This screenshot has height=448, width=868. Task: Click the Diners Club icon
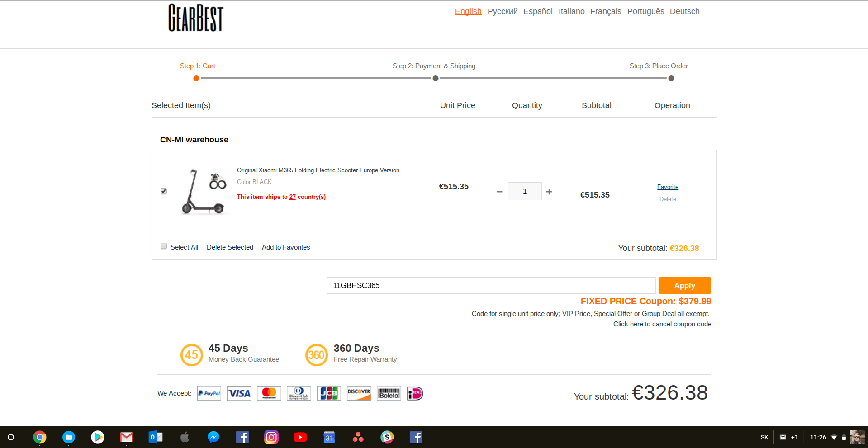[x=299, y=393]
